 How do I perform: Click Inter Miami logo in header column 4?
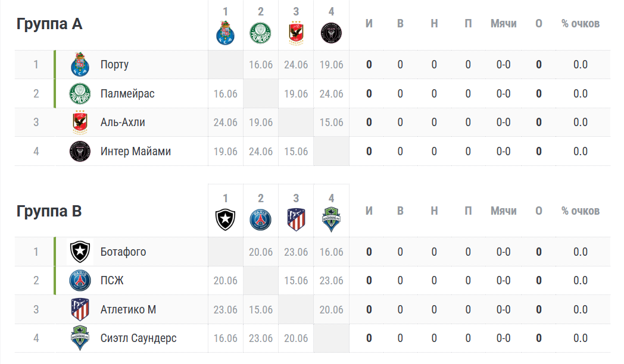(x=331, y=33)
